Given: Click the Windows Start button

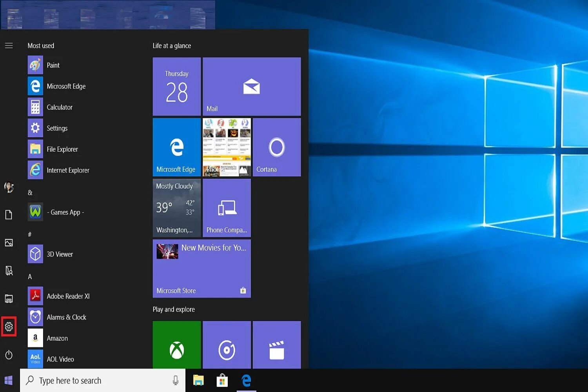Looking at the screenshot, I should (x=9, y=380).
